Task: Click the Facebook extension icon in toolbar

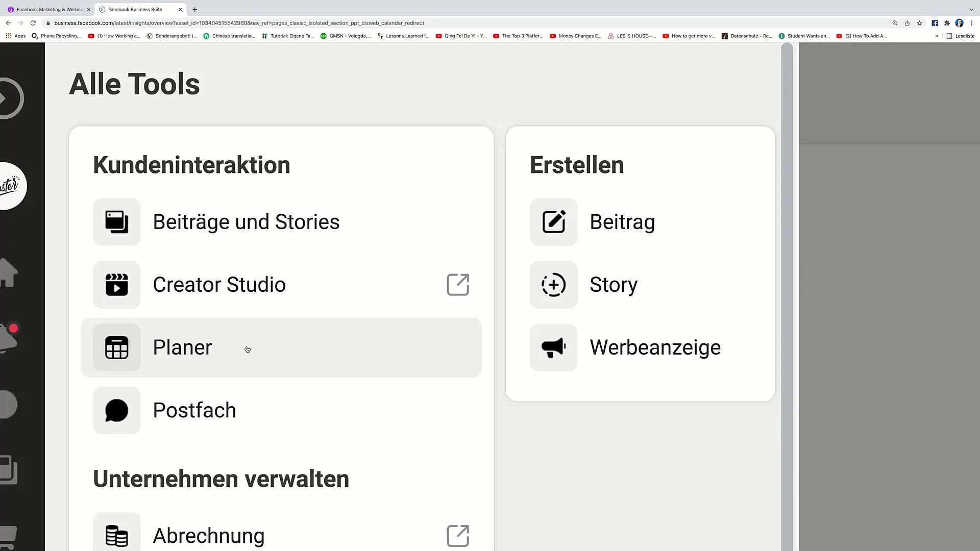Action: pyautogui.click(x=935, y=23)
